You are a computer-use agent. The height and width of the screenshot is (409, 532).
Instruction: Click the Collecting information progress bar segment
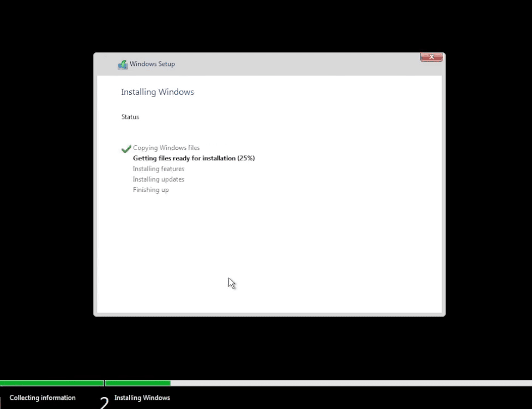52,383
